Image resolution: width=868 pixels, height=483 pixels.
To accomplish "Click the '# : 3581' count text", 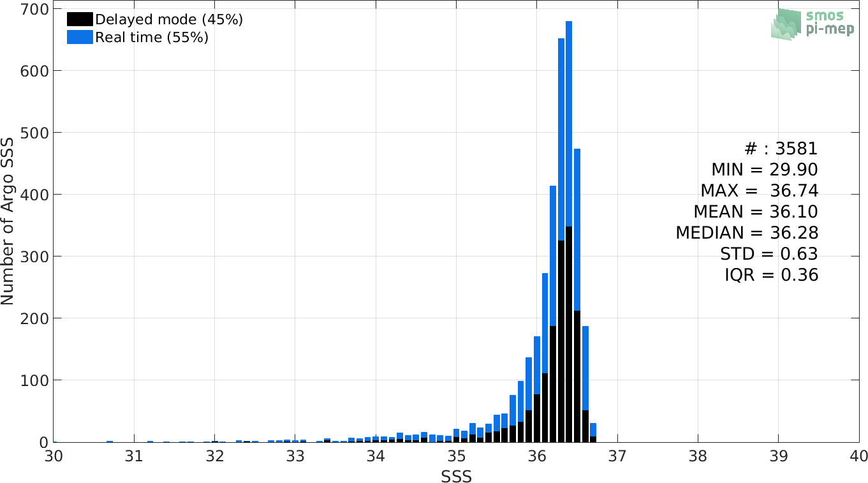I will click(x=781, y=149).
